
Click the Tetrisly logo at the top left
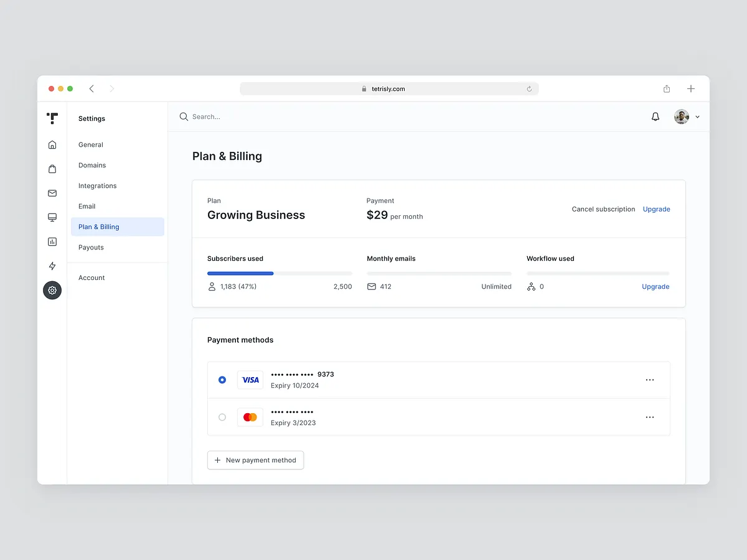pyautogui.click(x=52, y=118)
